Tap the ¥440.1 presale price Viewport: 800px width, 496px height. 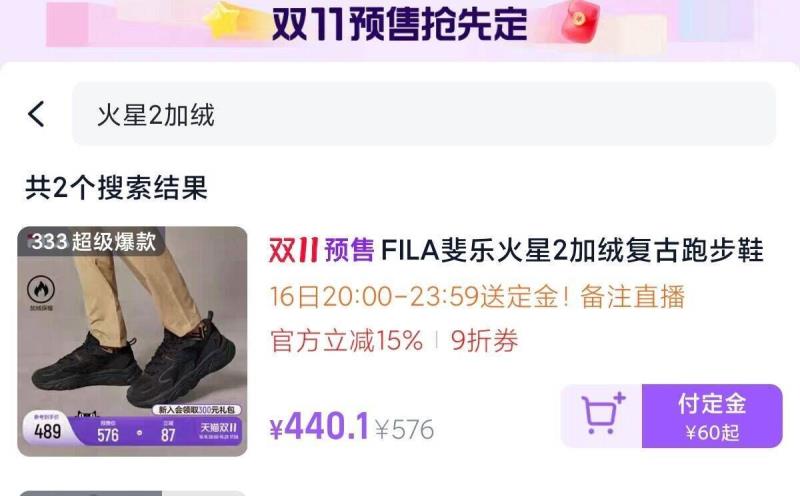[x=319, y=427]
